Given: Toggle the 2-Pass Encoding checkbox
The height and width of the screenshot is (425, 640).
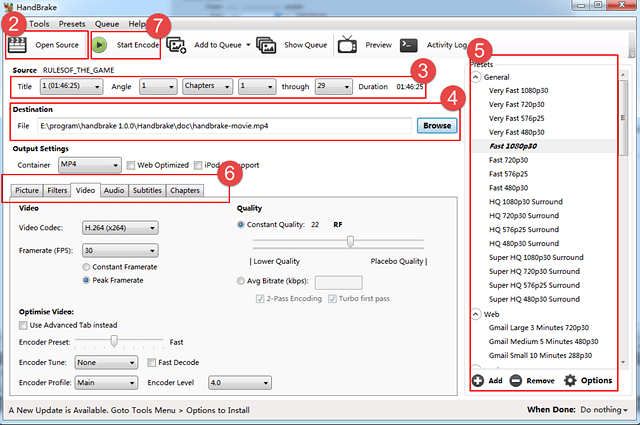Looking at the screenshot, I should point(260,298).
